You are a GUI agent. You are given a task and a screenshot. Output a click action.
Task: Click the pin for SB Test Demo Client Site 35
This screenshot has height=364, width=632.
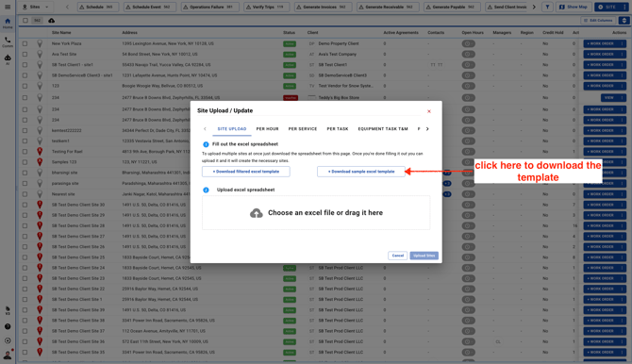pyautogui.click(x=40, y=353)
